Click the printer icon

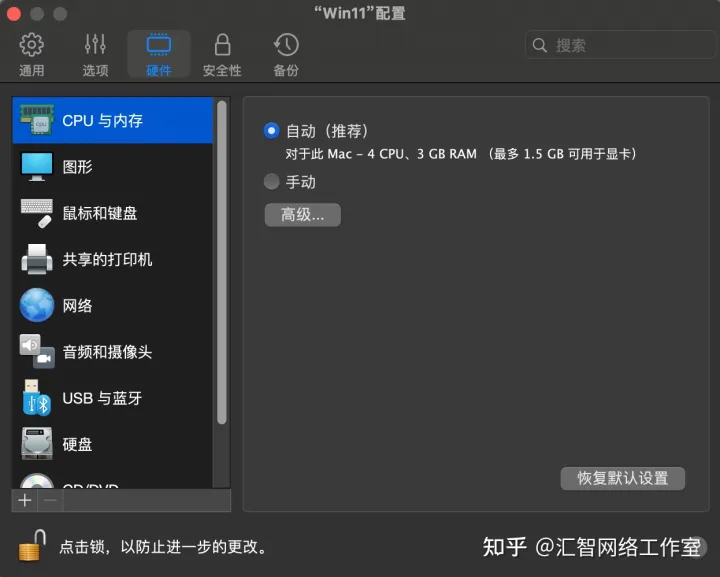pyautogui.click(x=37, y=259)
